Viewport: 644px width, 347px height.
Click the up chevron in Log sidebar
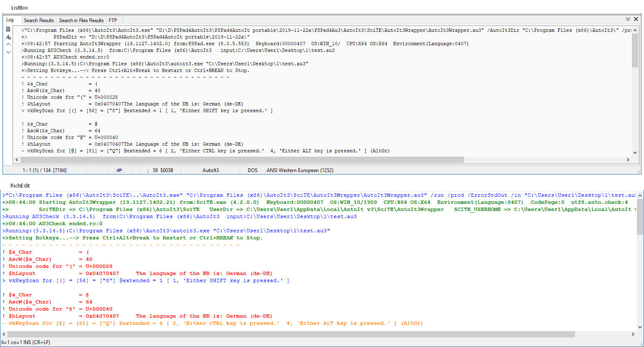8,44
